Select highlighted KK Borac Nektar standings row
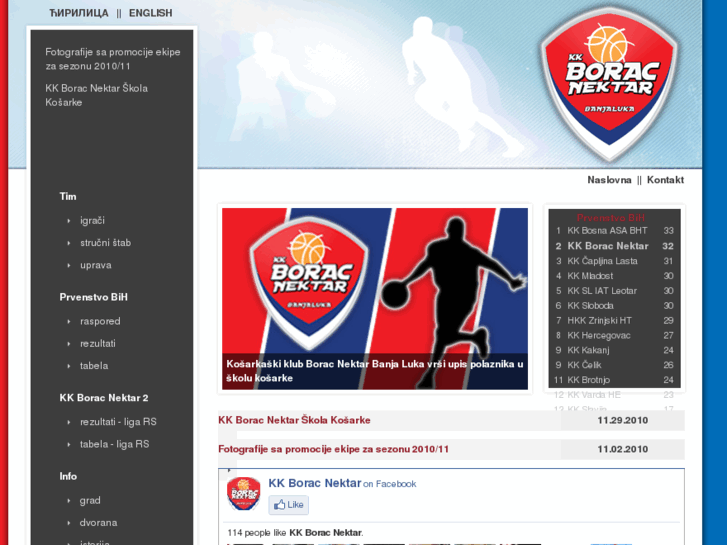This screenshot has width=727, height=545. pos(614,246)
